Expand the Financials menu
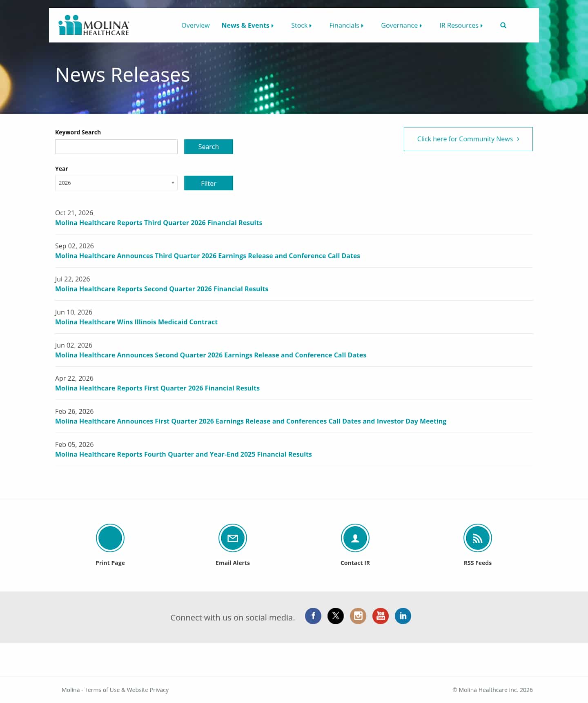588x703 pixels. click(x=346, y=25)
